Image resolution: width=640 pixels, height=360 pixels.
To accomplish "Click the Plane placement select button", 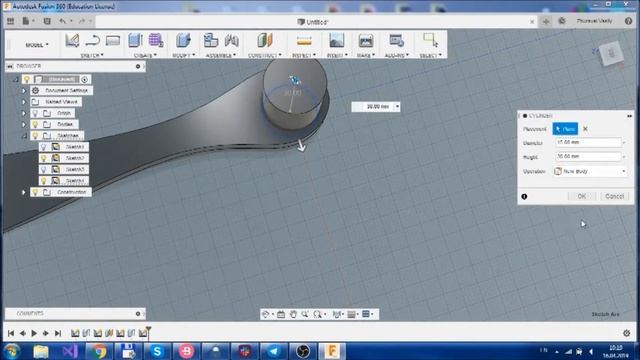I will click(565, 129).
